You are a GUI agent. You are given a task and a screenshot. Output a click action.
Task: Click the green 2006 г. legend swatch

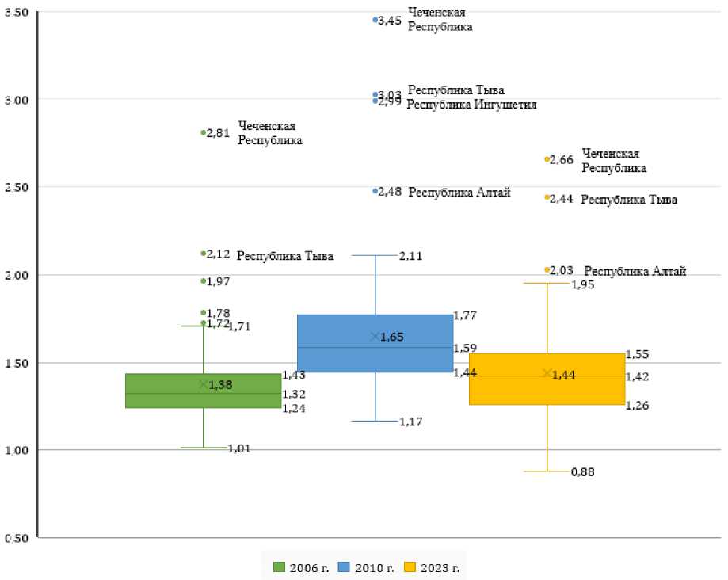[279, 567]
